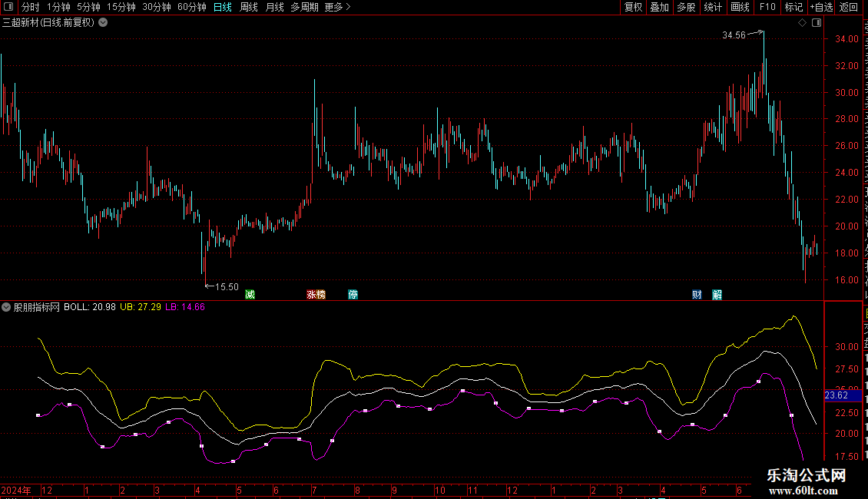The height and width of the screenshot is (499, 868).
Task: Select 60分钟 period
Action: 192,7
